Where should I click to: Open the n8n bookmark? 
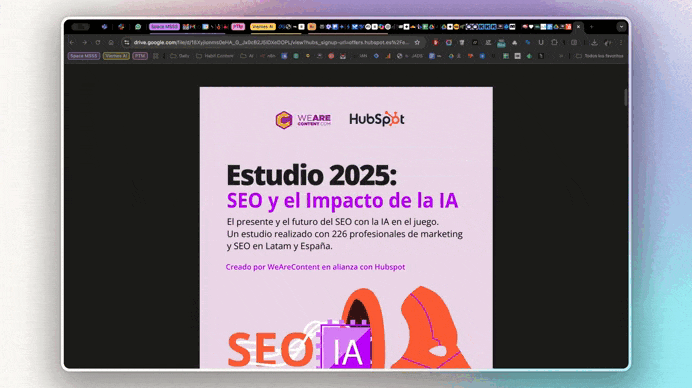pyautogui.click(x=268, y=56)
